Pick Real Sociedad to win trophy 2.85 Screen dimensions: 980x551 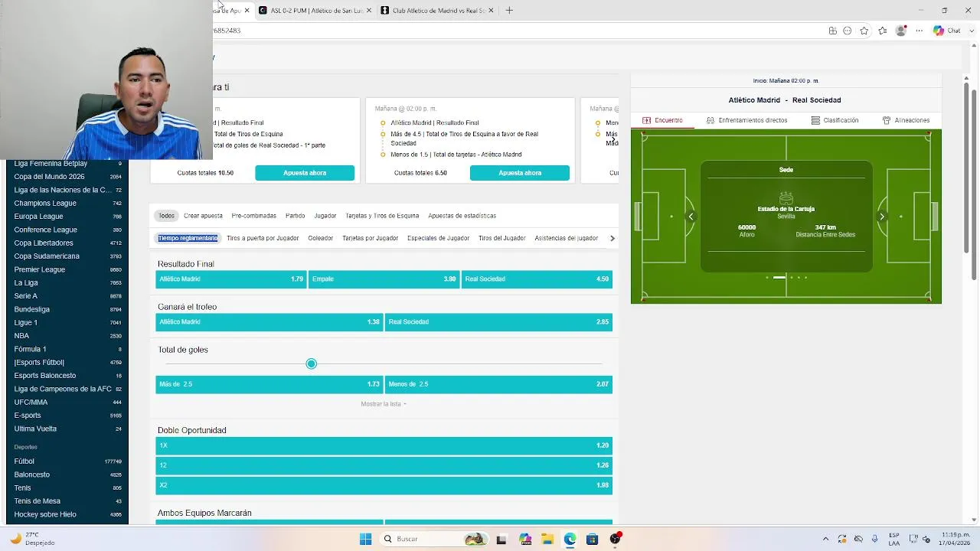(x=498, y=322)
